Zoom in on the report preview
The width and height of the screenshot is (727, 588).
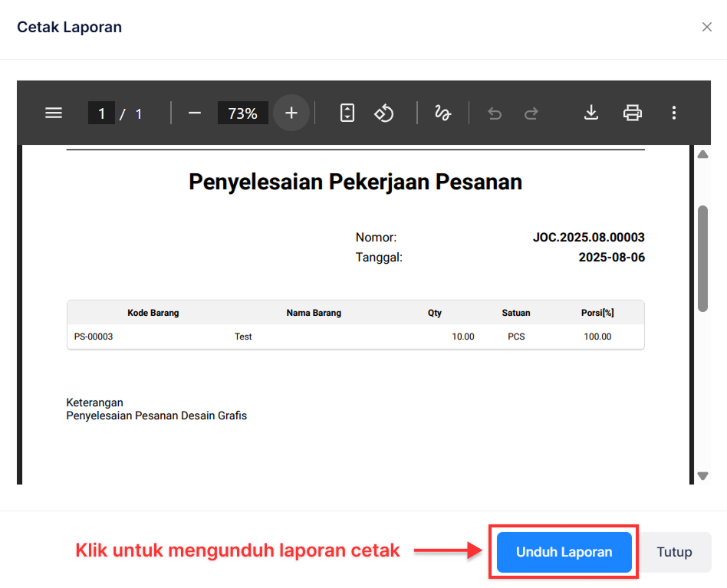[x=291, y=113]
